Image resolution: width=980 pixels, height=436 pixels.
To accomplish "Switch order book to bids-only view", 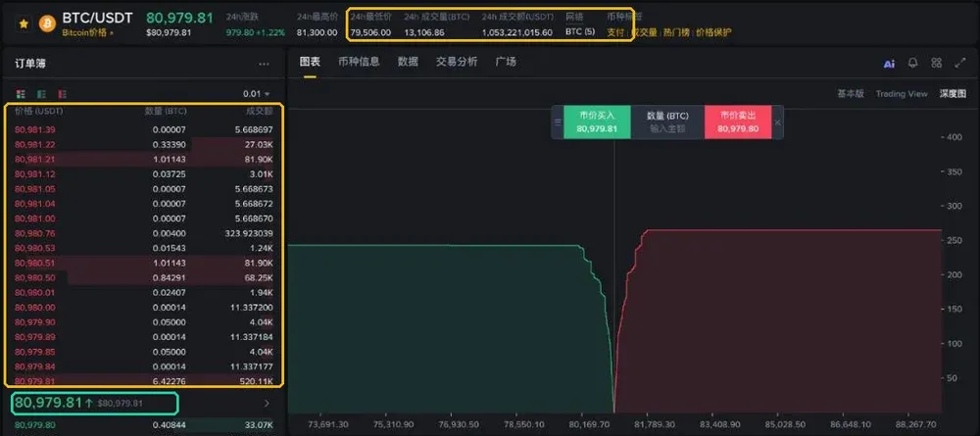I will click(x=42, y=94).
